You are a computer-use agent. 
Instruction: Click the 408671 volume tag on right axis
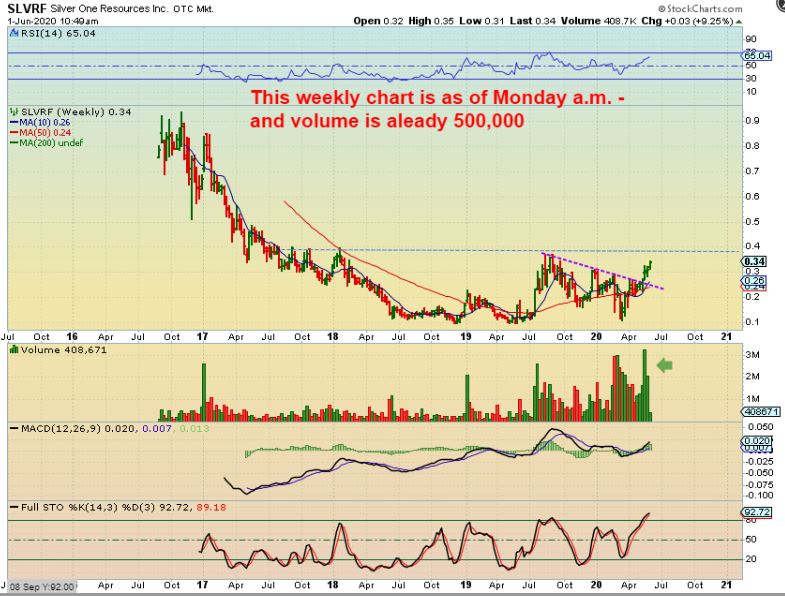tap(760, 412)
